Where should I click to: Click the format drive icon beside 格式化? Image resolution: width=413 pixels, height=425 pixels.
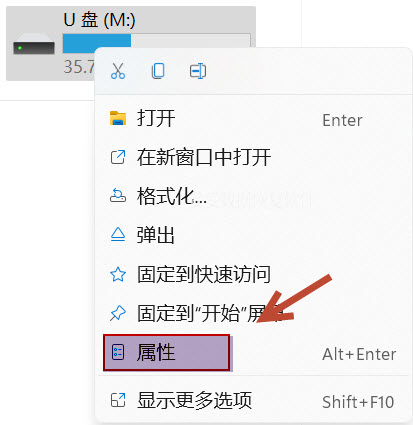(118, 196)
